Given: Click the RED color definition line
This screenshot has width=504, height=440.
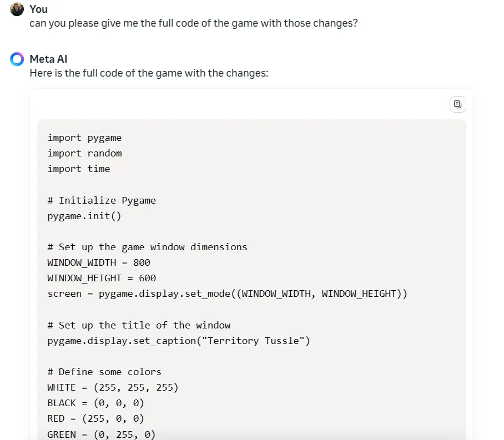Looking at the screenshot, I should [95, 418].
